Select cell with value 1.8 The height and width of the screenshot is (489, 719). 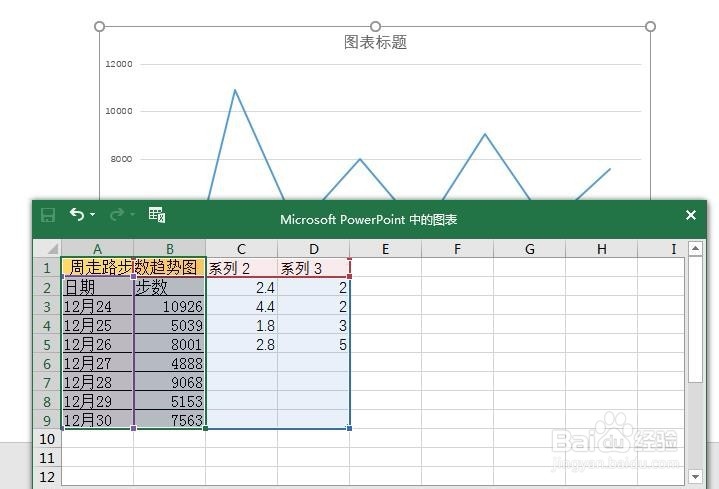coord(242,325)
